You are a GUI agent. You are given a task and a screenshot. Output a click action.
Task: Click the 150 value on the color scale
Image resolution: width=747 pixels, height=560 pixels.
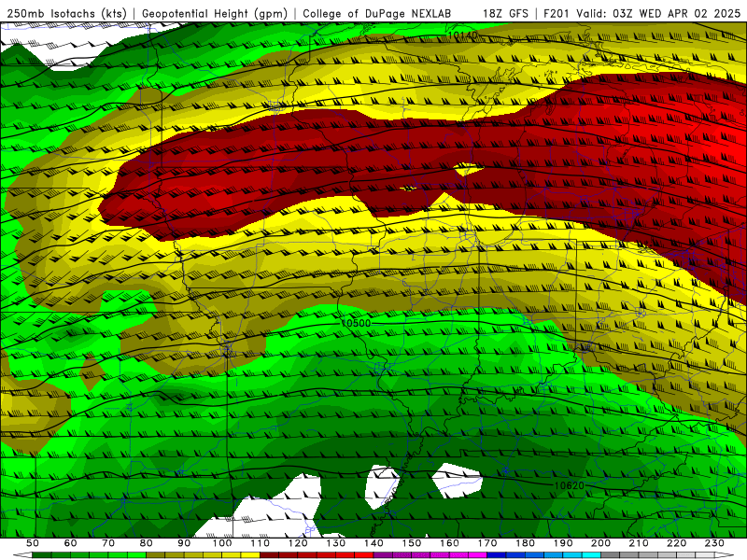click(412, 543)
